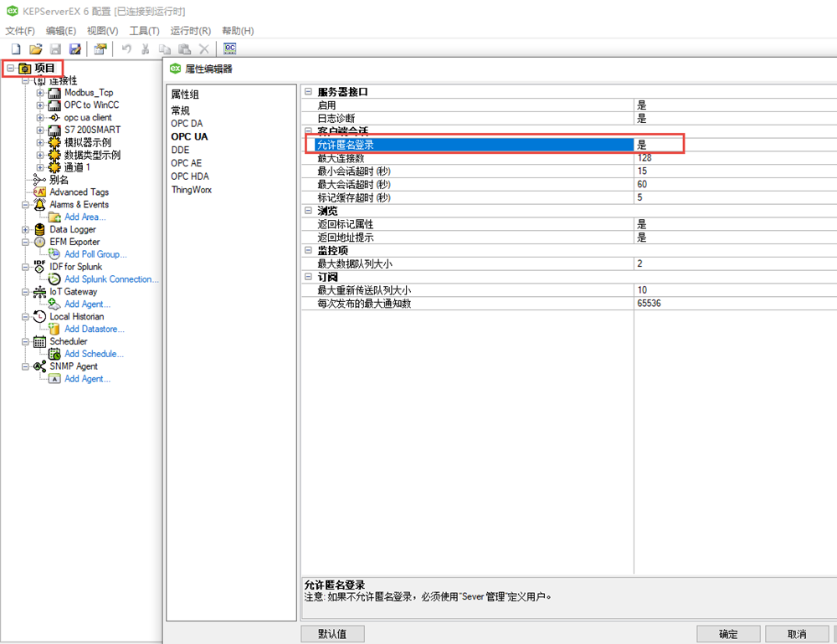Toggle the 启用 value field
837x644 pixels.
tap(736, 105)
